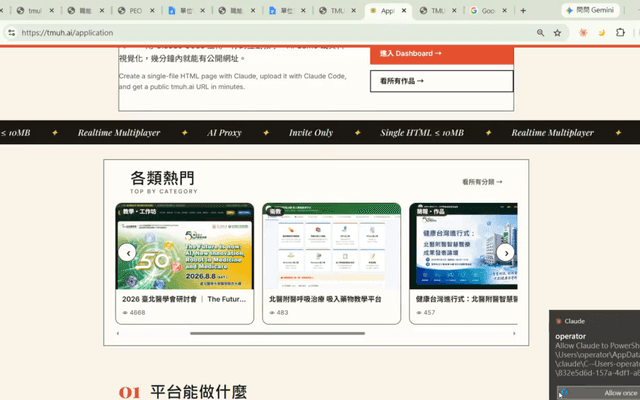The width and height of the screenshot is (640, 400).
Task: Open the site information icon beside URL
Action: pyautogui.click(x=11, y=33)
